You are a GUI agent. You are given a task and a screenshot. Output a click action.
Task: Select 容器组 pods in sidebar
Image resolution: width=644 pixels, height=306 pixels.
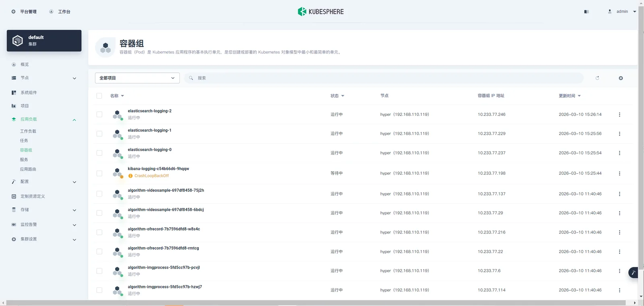[26, 150]
